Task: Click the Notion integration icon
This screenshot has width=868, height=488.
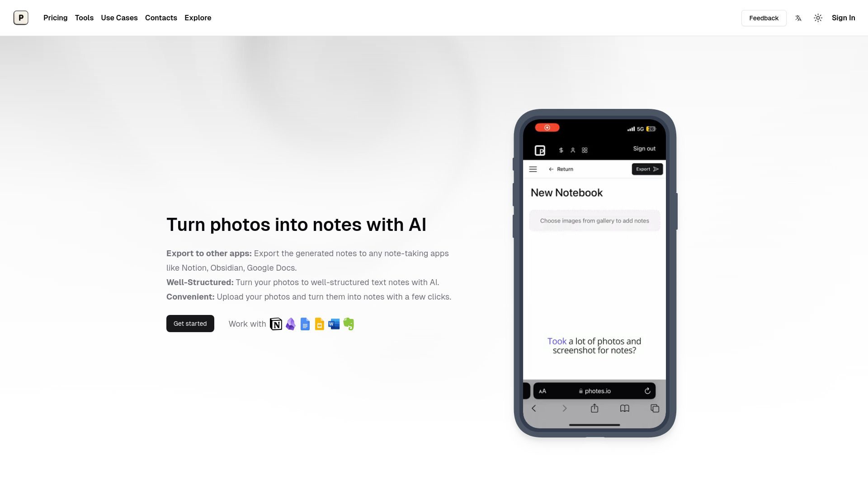Action: 276,324
